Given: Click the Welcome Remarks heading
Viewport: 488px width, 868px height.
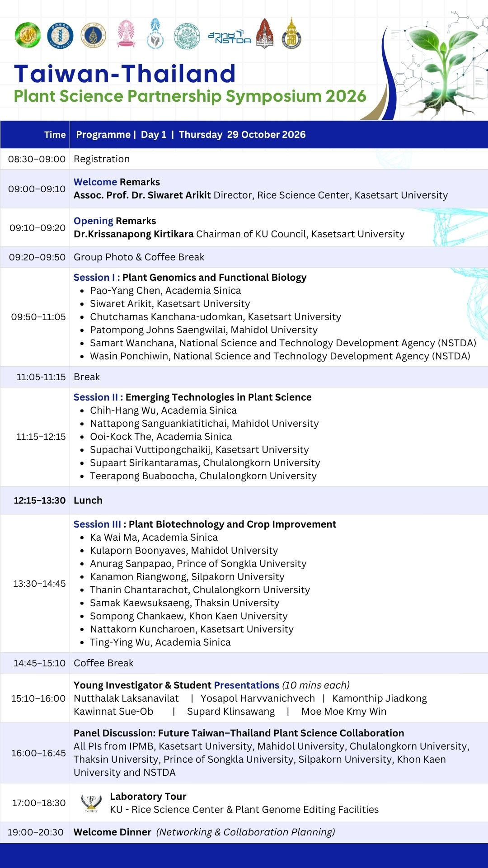Looking at the screenshot, I should click(x=117, y=182).
